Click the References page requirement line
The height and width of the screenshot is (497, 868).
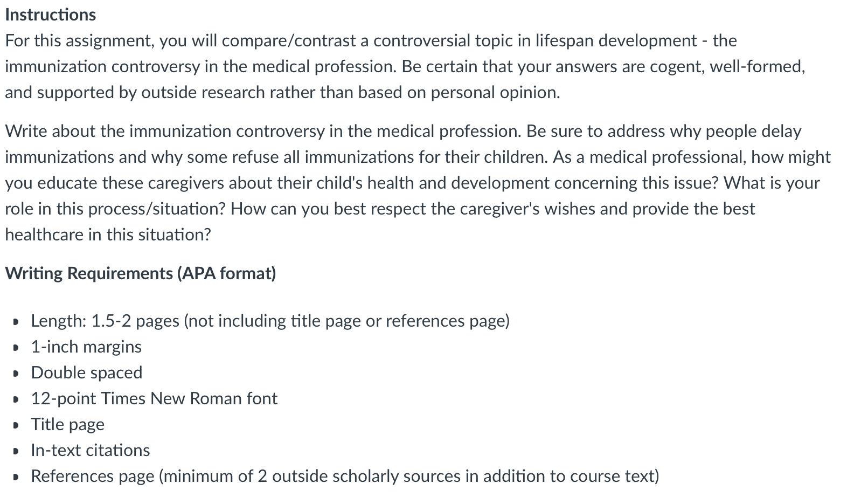[345, 476]
